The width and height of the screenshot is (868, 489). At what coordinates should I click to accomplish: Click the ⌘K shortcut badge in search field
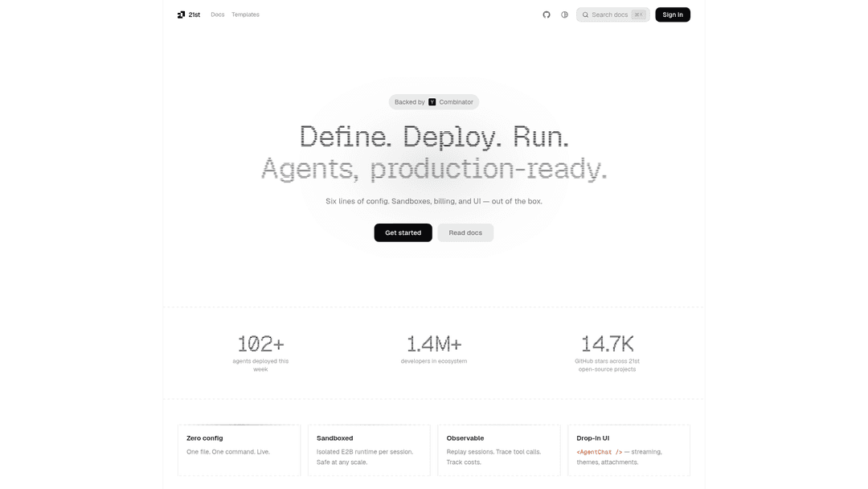pyautogui.click(x=637, y=14)
